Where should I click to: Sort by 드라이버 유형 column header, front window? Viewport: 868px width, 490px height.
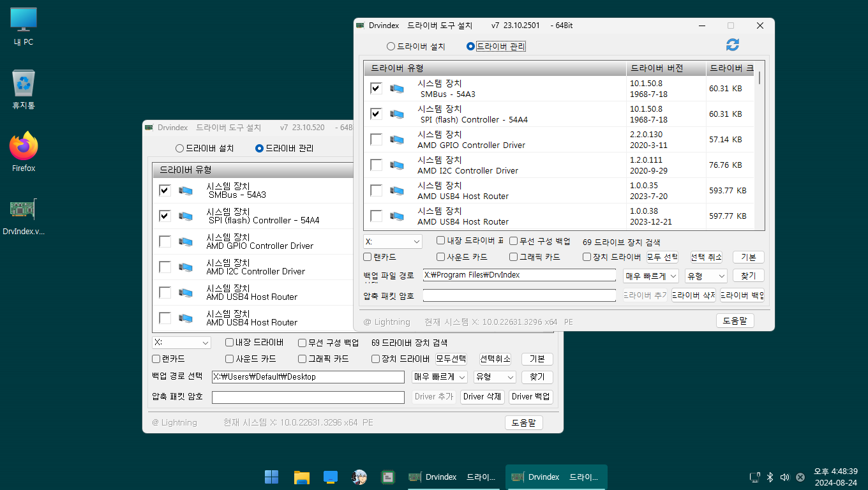pos(495,68)
